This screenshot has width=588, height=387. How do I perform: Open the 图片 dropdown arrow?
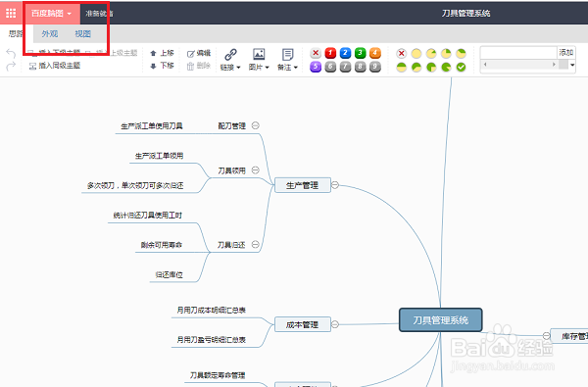point(267,68)
